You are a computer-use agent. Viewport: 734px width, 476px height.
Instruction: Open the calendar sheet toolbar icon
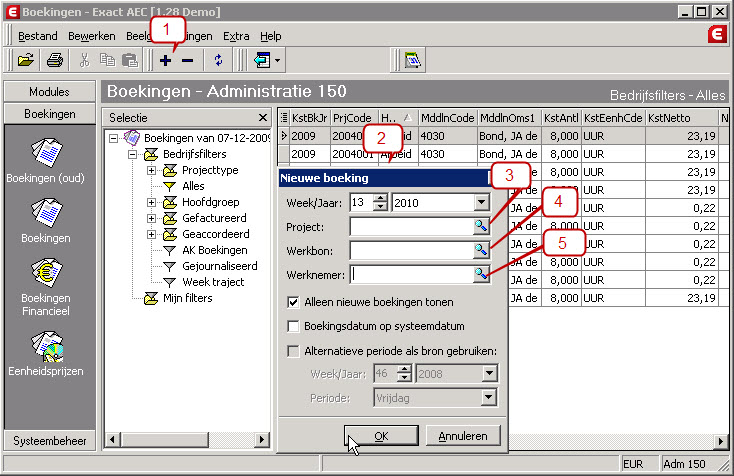point(412,60)
